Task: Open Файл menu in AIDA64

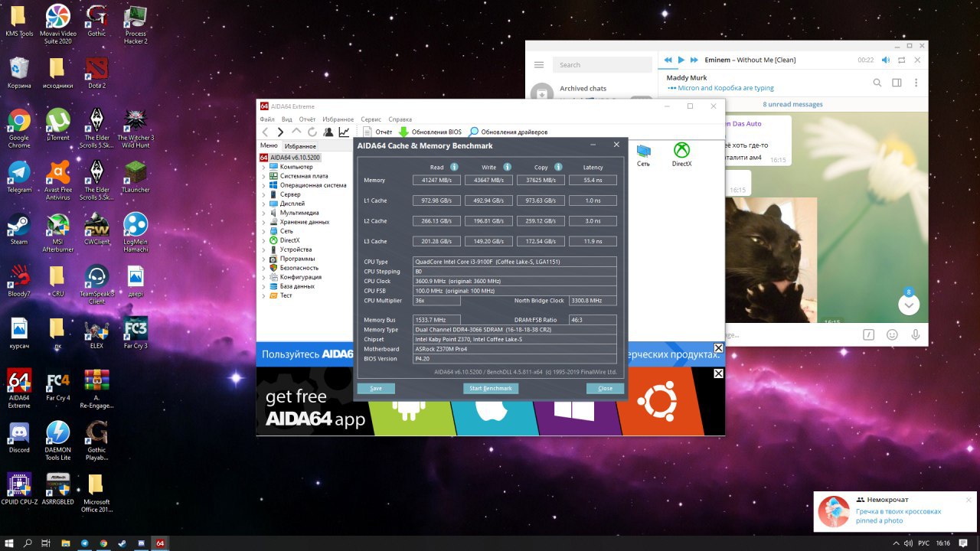Action: [x=267, y=119]
